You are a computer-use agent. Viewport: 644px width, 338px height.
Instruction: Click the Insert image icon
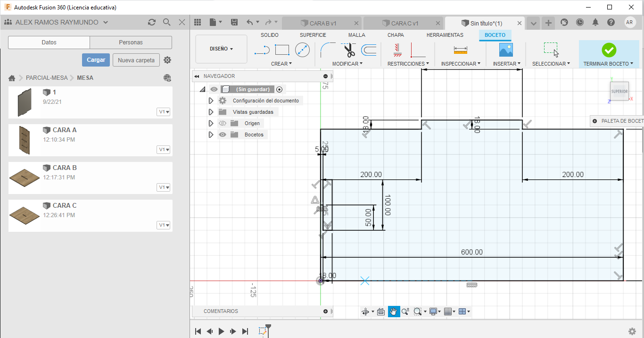tap(506, 50)
